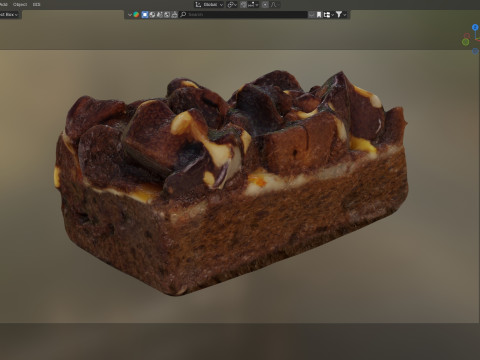
Task: Click the green Y axis on navigation gizmo
Action: point(466,42)
